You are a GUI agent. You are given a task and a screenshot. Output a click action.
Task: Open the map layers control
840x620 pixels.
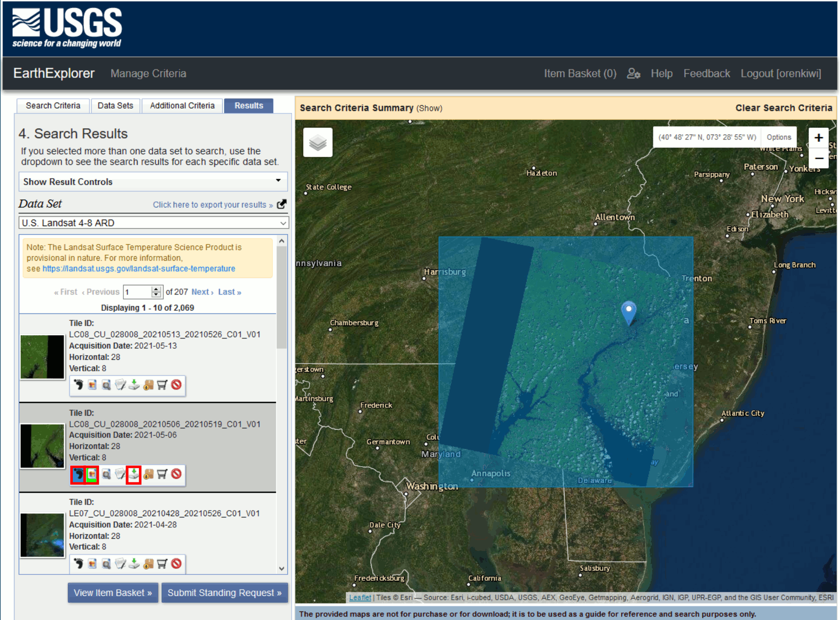point(318,143)
